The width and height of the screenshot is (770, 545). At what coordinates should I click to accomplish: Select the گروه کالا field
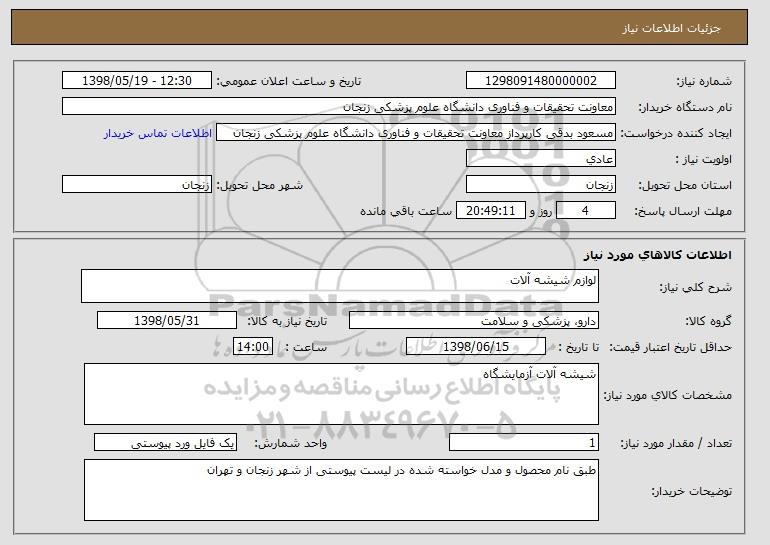(474, 321)
